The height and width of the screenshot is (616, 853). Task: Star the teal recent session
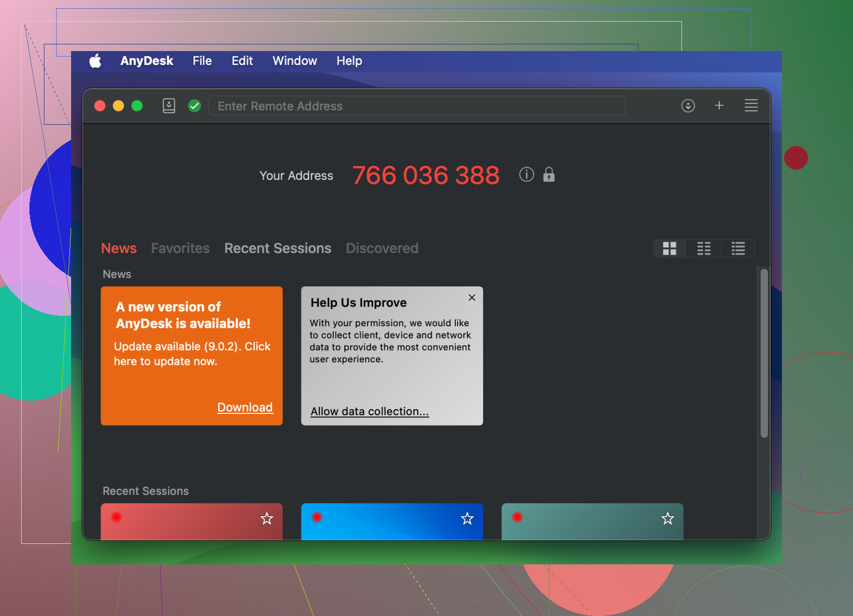[668, 519]
